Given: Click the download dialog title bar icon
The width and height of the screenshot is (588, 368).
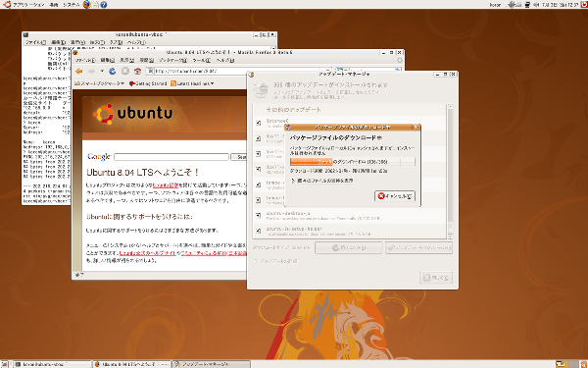Looking at the screenshot, I should tap(288, 127).
